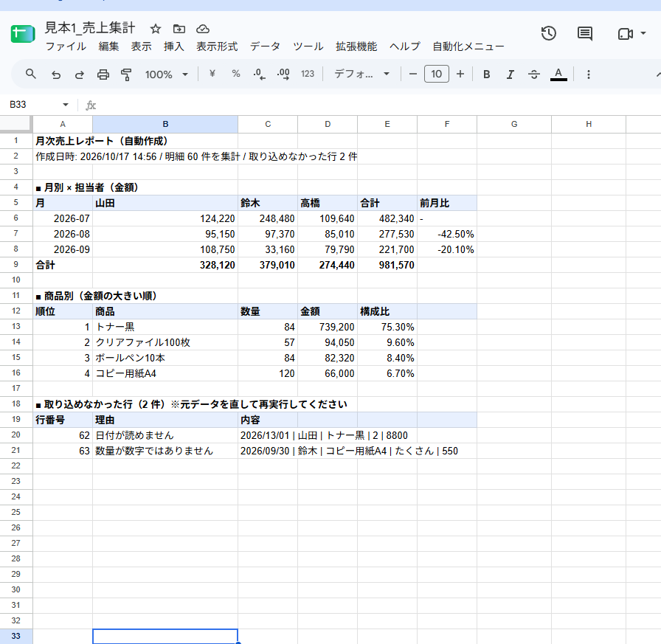This screenshot has height=644, width=661.
Task: Click the move to folder icon
Action: coord(179,29)
